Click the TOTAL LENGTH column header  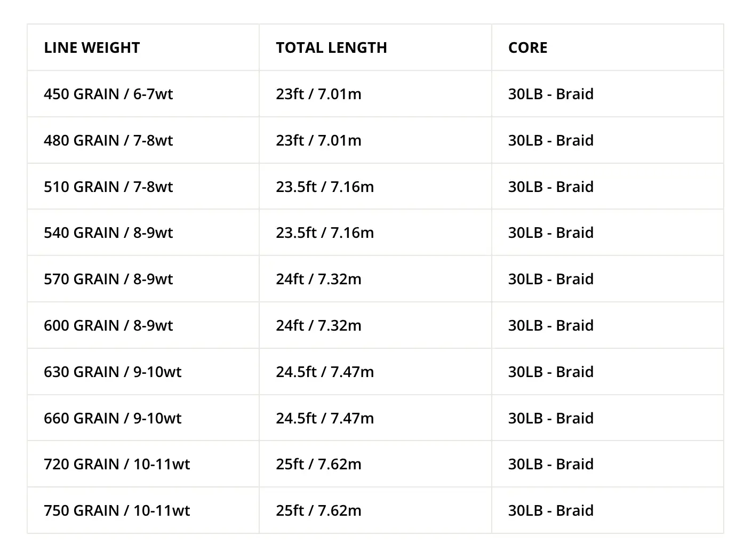tap(331, 47)
